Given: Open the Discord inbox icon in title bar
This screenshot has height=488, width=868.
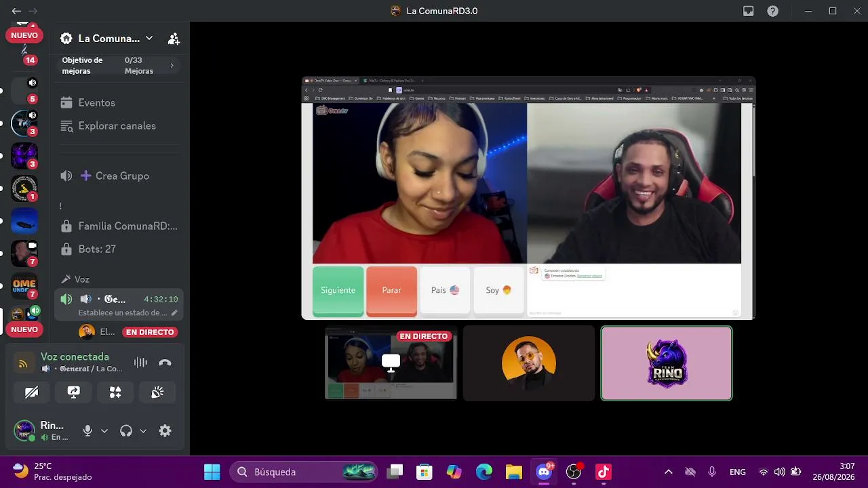Looking at the screenshot, I should pyautogui.click(x=749, y=11).
